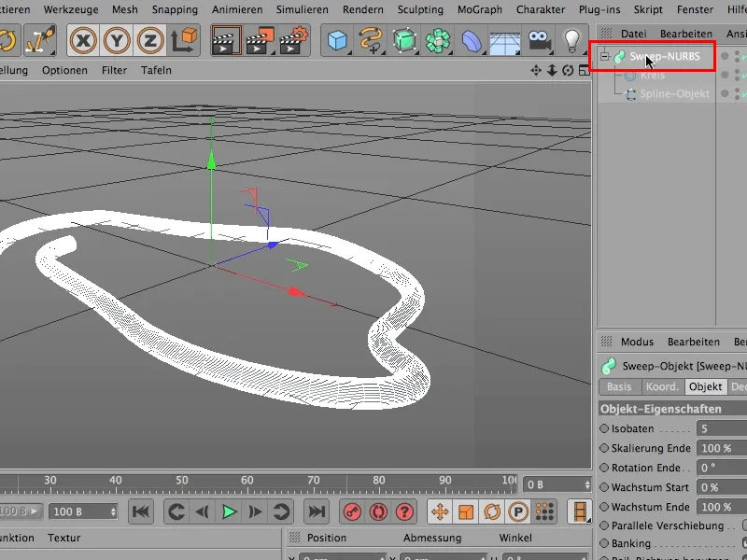Toggle Rotation Ende keyframe circle
The width and height of the screenshot is (747, 560).
604,468
